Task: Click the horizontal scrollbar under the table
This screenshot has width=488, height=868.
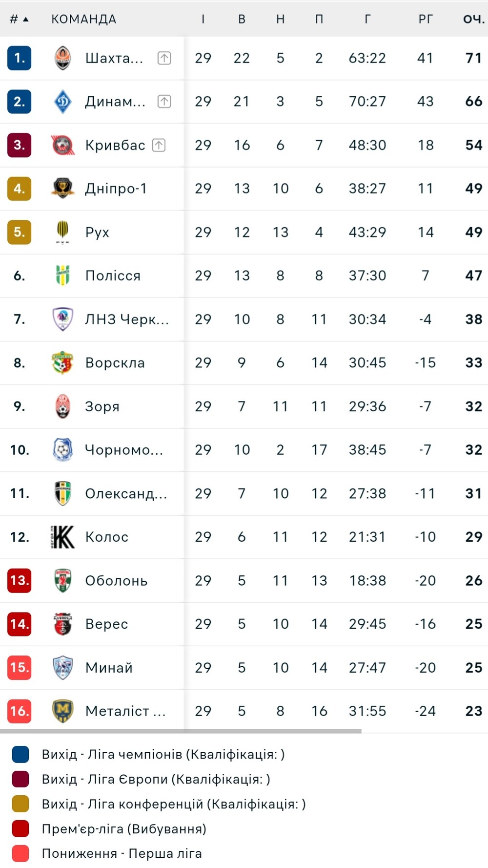Action: [181, 731]
